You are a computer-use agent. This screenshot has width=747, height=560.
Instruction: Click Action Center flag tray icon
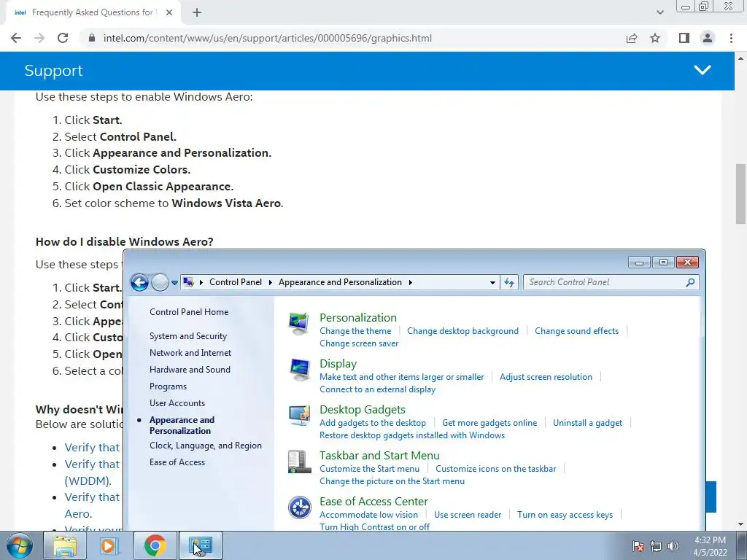pyautogui.click(x=638, y=546)
